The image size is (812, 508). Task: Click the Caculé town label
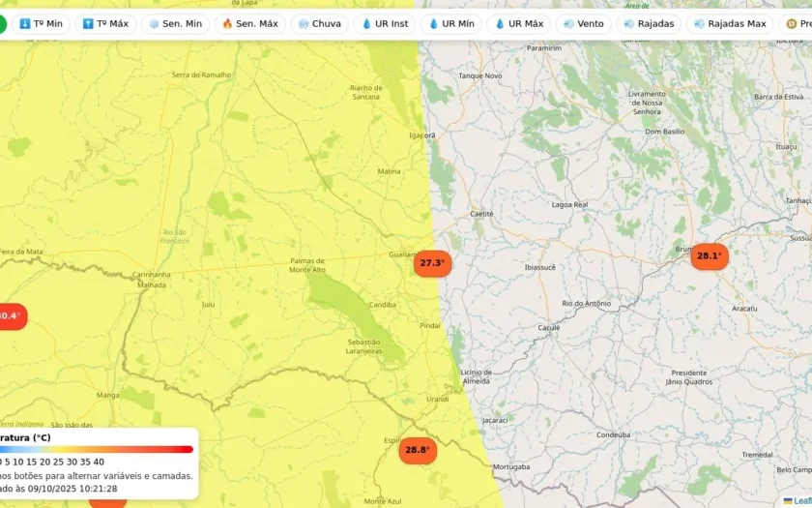548,328
